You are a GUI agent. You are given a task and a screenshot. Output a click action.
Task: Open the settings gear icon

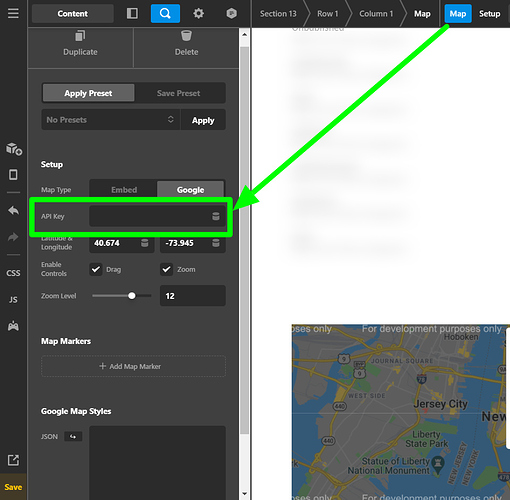click(x=198, y=13)
